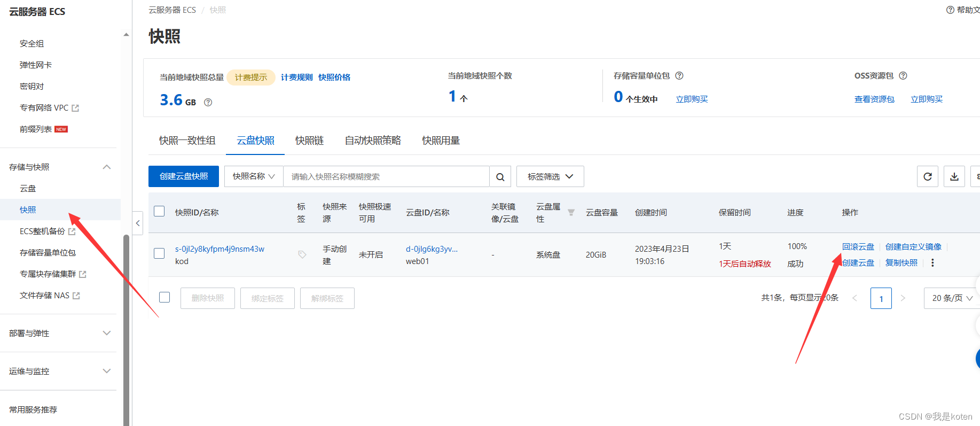Tick the checkbox for snapshot kod row
Screen dimensions: 980x426
coord(159,253)
